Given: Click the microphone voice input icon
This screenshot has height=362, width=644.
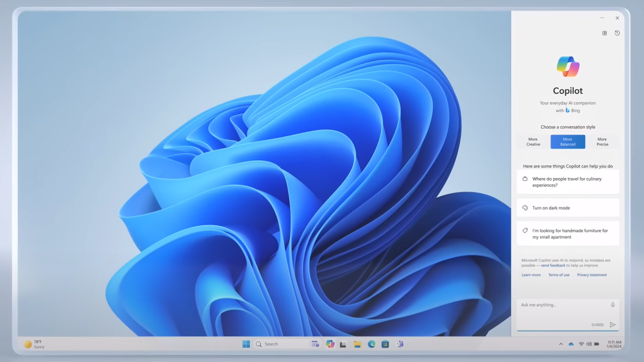Looking at the screenshot, I should pos(612,305).
